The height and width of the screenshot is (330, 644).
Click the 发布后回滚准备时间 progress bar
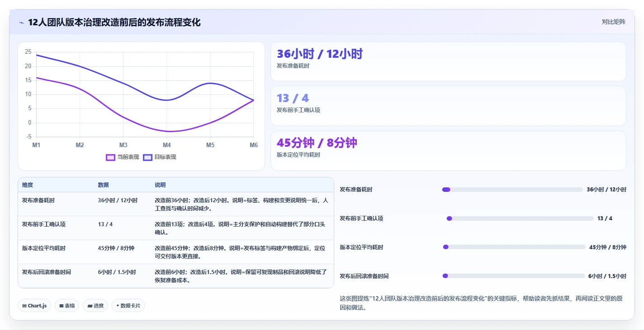click(x=513, y=276)
